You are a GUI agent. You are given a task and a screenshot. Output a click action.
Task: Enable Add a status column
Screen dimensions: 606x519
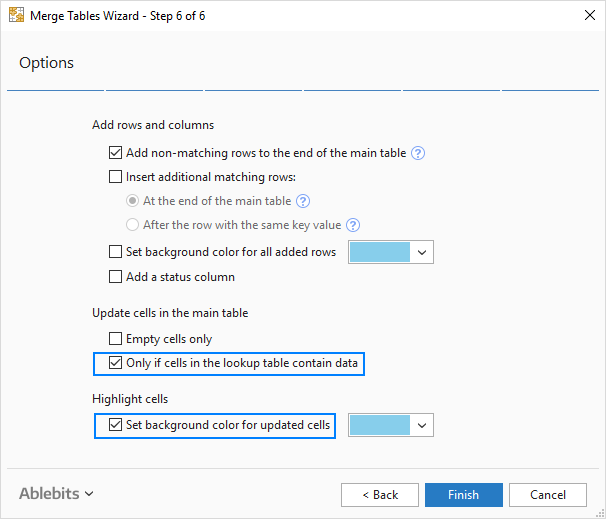[x=115, y=276]
